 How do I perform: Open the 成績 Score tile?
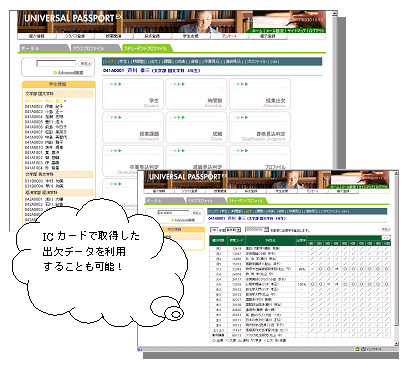tap(196, 127)
